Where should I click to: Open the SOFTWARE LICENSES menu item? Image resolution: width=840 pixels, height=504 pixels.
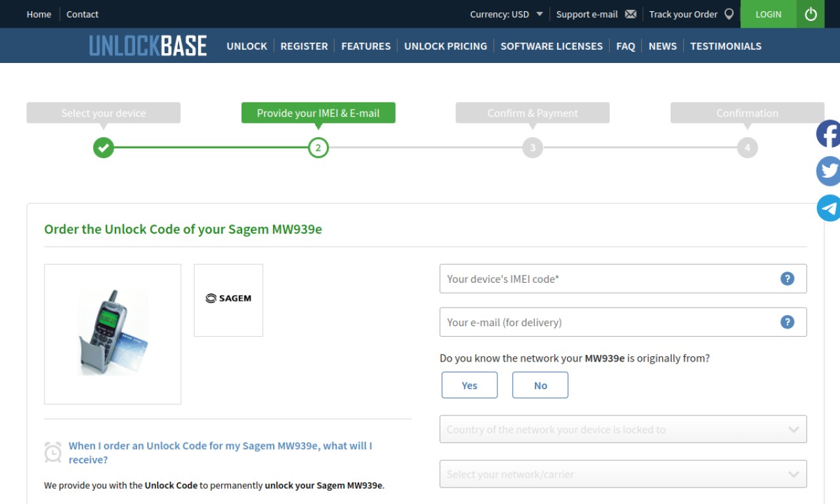[x=551, y=46]
